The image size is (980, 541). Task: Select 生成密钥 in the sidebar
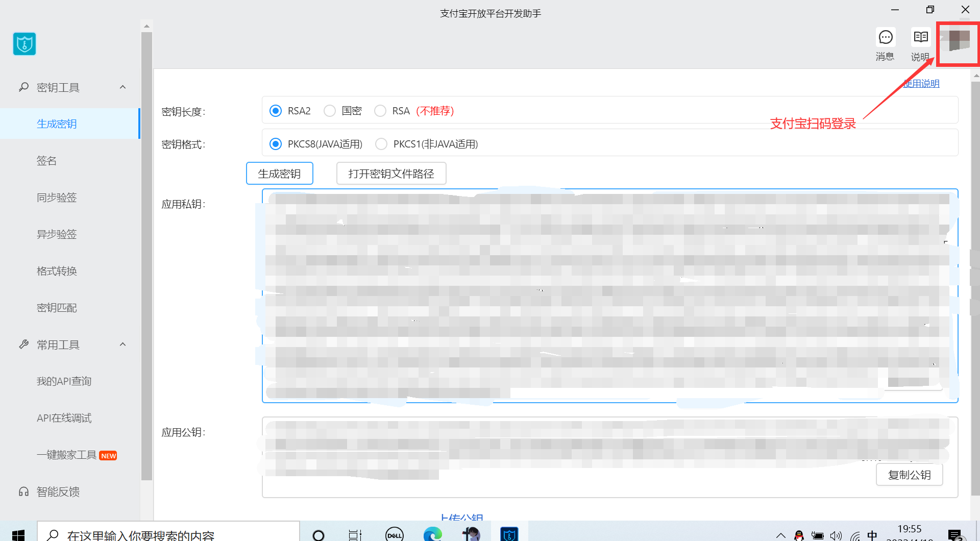click(69, 124)
